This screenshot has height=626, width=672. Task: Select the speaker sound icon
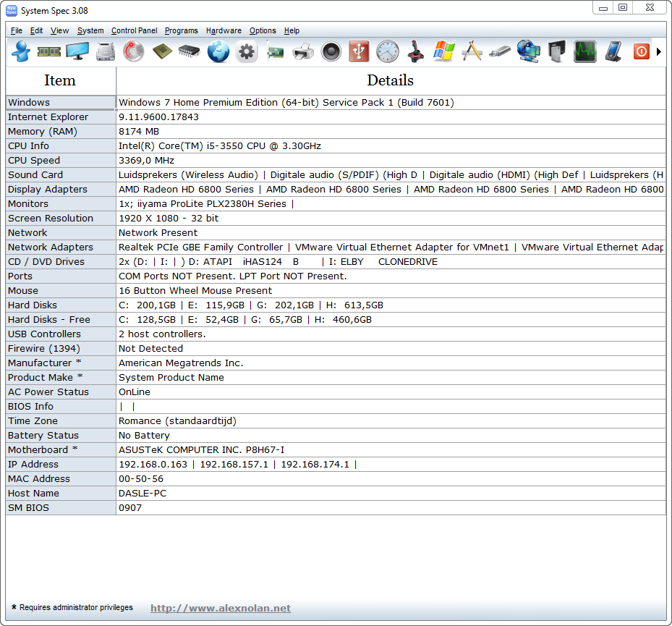[331, 51]
